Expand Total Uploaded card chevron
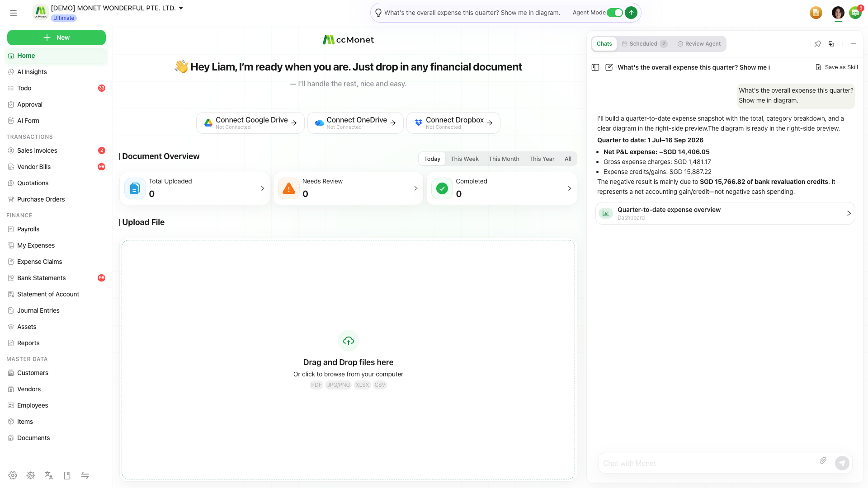Image resolution: width=868 pixels, height=488 pixels. coord(263,188)
